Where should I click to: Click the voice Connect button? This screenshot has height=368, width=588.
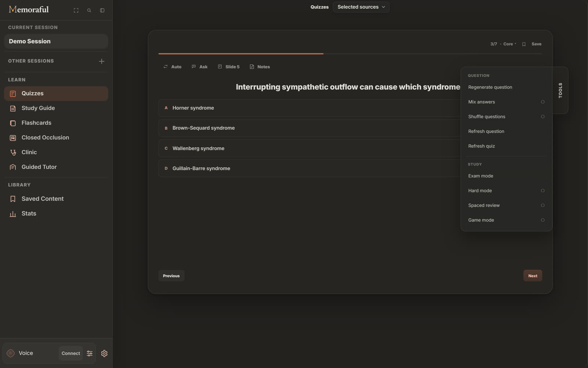click(x=71, y=353)
